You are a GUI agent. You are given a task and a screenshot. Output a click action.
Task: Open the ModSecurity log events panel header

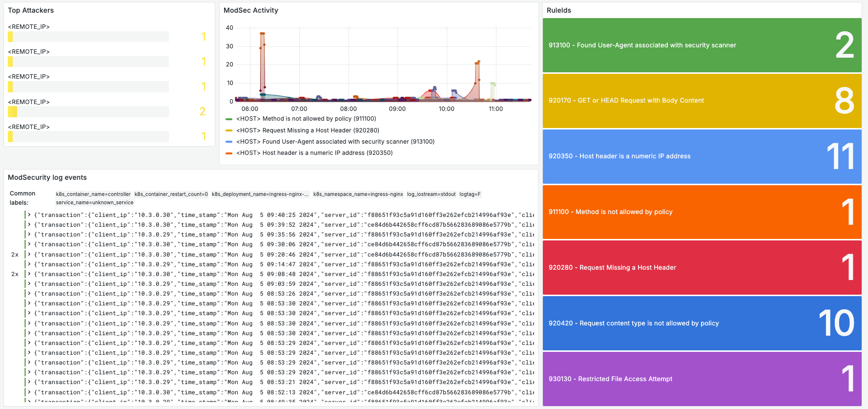pos(47,177)
